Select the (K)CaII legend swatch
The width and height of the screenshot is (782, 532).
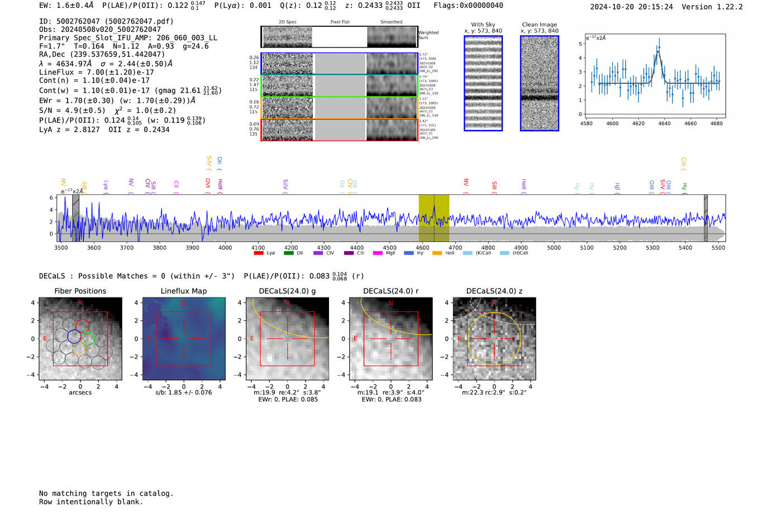tap(468, 253)
